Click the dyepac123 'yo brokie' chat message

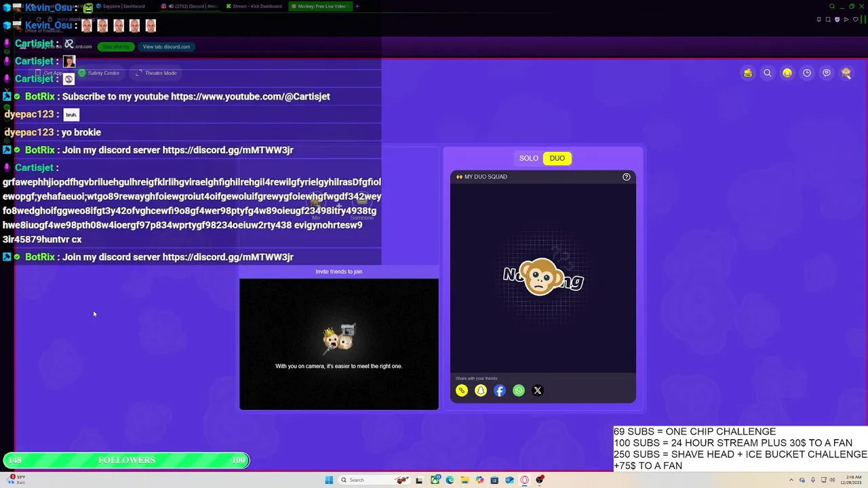[53, 132]
